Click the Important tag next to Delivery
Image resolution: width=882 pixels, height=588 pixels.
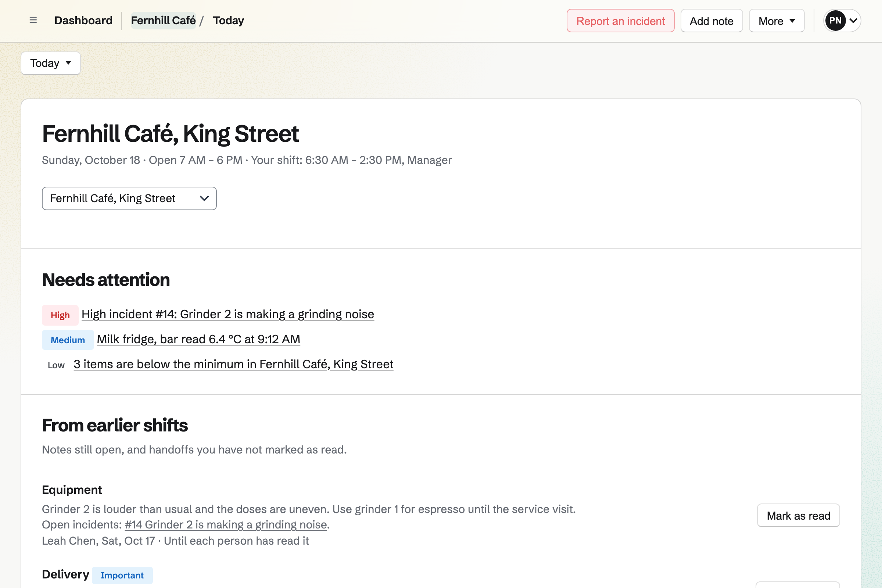tap(122, 576)
